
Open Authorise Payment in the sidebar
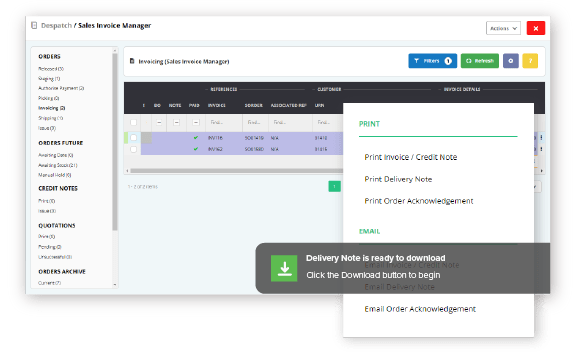(61, 88)
